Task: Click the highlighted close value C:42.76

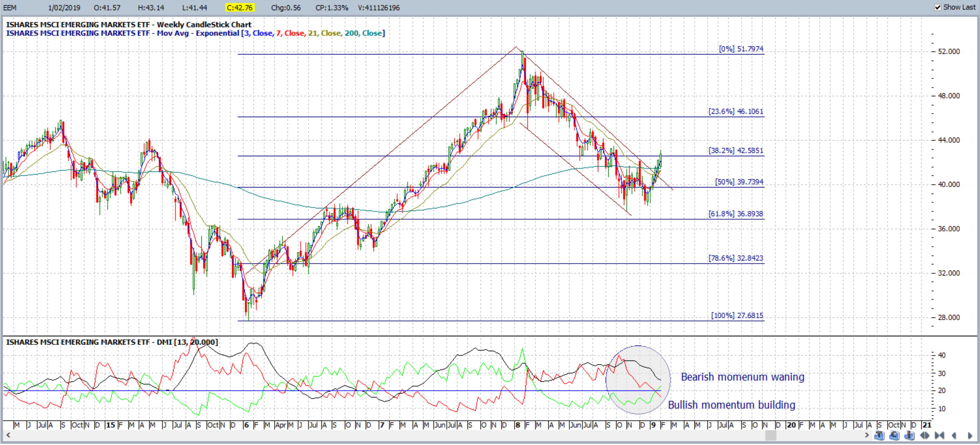Action: [x=240, y=8]
